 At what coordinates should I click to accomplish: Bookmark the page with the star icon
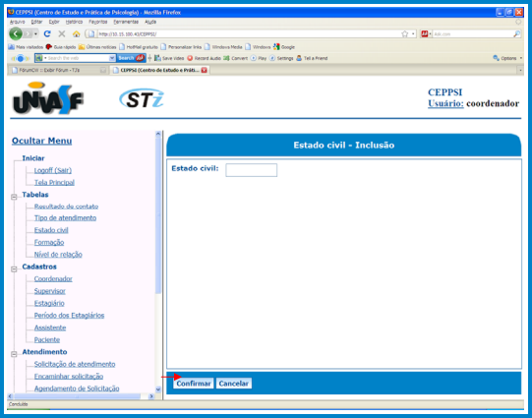(405, 33)
